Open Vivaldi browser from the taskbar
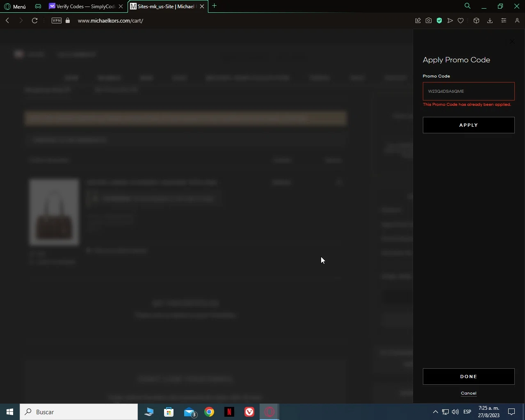Image resolution: width=525 pixels, height=420 pixels. pyautogui.click(x=249, y=412)
